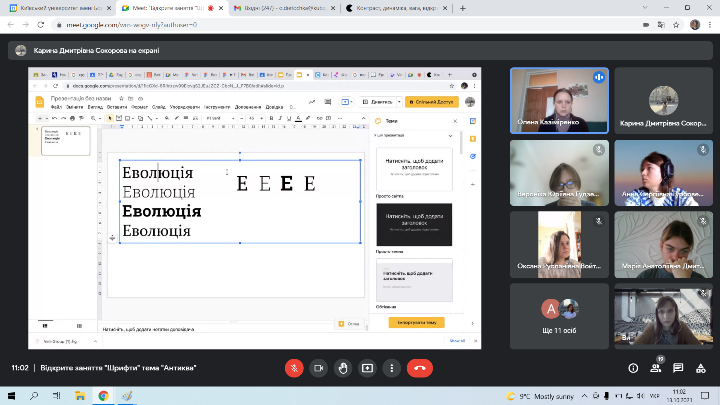Reload the Meet page

pyautogui.click(x=41, y=24)
